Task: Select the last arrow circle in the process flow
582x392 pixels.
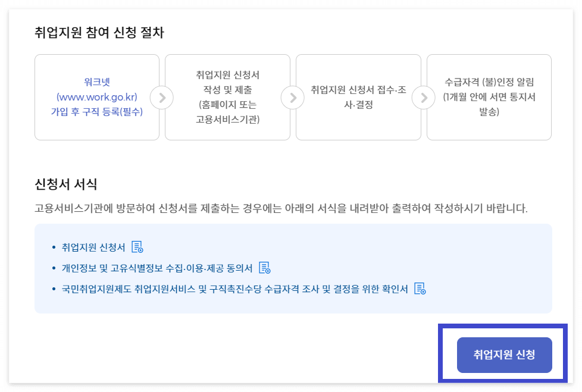Action: (423, 97)
